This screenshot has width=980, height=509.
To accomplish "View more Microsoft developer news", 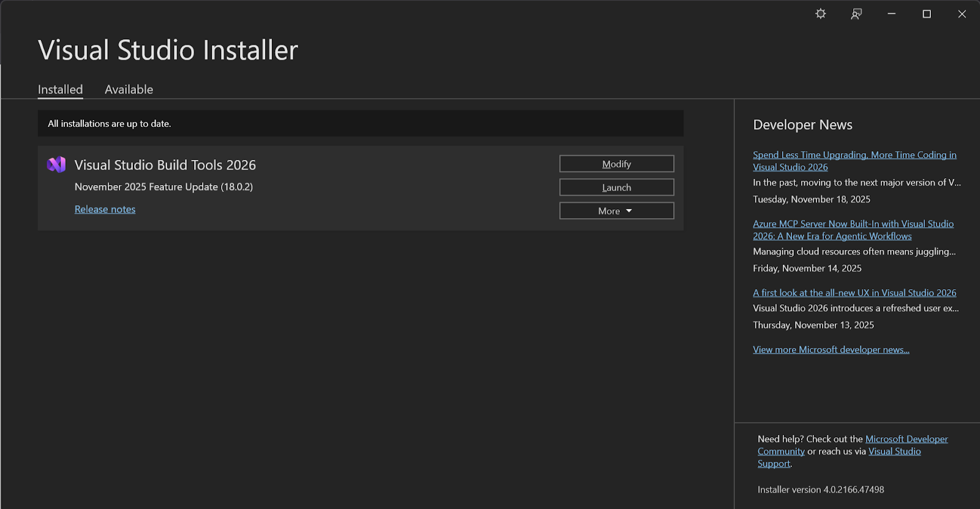I will 831,350.
